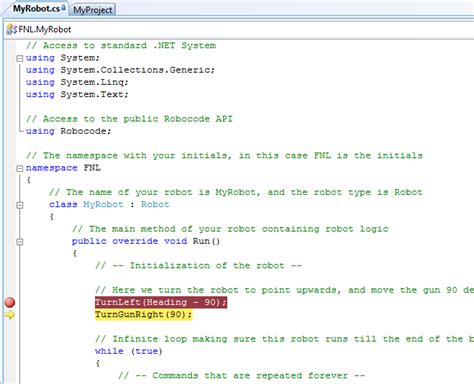
Task: Click the 'Access to standard .NET System' comment
Action: click(x=121, y=46)
